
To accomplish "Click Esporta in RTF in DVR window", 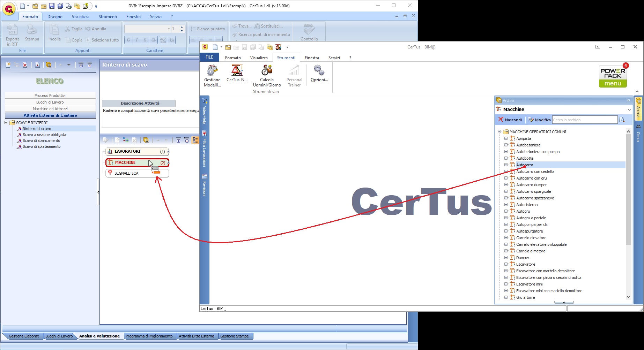I will pos(13,36).
